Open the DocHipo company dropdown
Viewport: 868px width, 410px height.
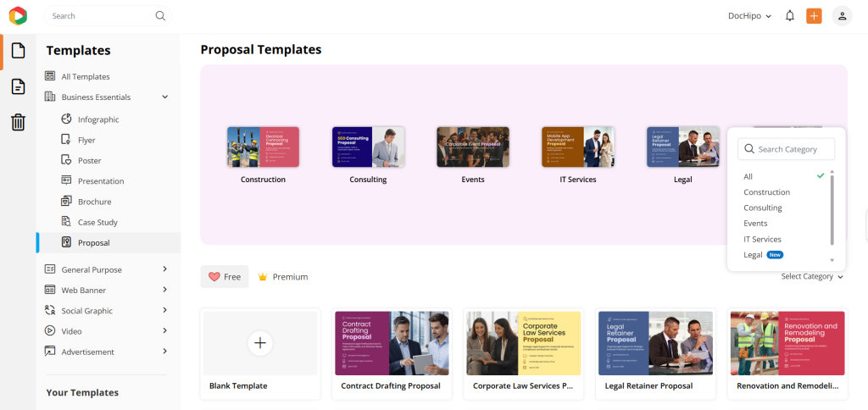coord(749,16)
